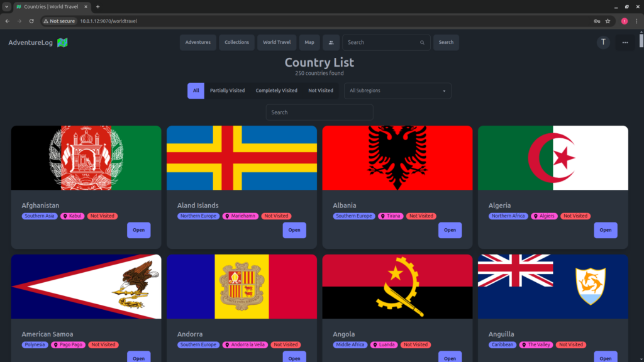Click the navbar Search button

tap(446, 42)
